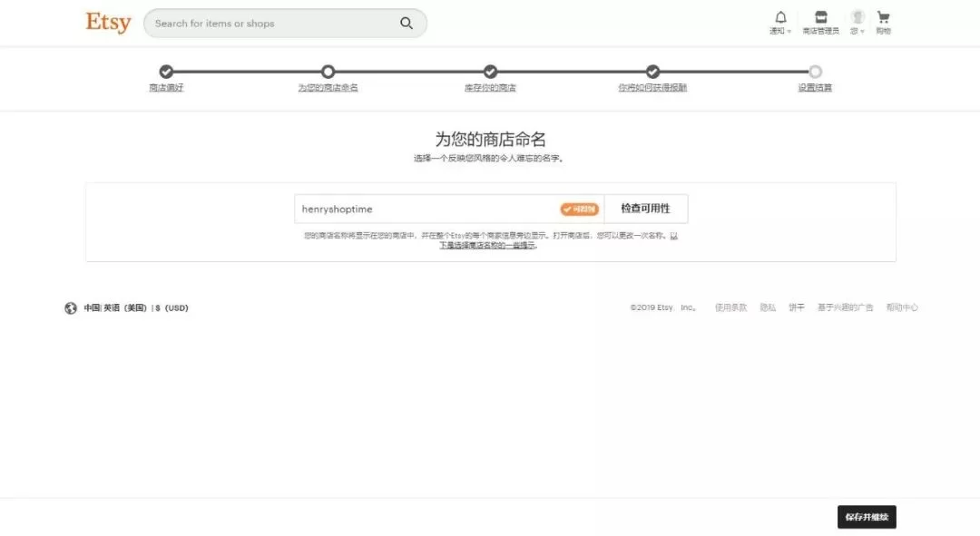
Task: Click the orange available checkmark badge
Action: tap(579, 210)
